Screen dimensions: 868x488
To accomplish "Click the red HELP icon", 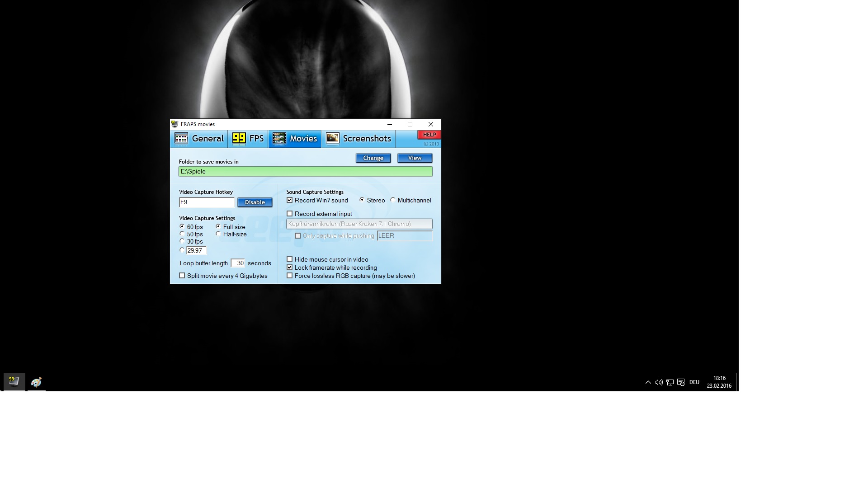I will coord(429,135).
